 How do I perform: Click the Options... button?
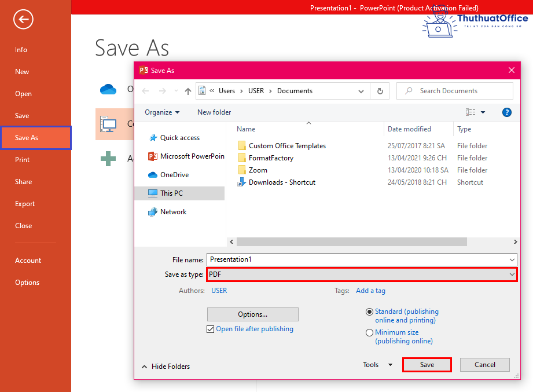click(252, 314)
